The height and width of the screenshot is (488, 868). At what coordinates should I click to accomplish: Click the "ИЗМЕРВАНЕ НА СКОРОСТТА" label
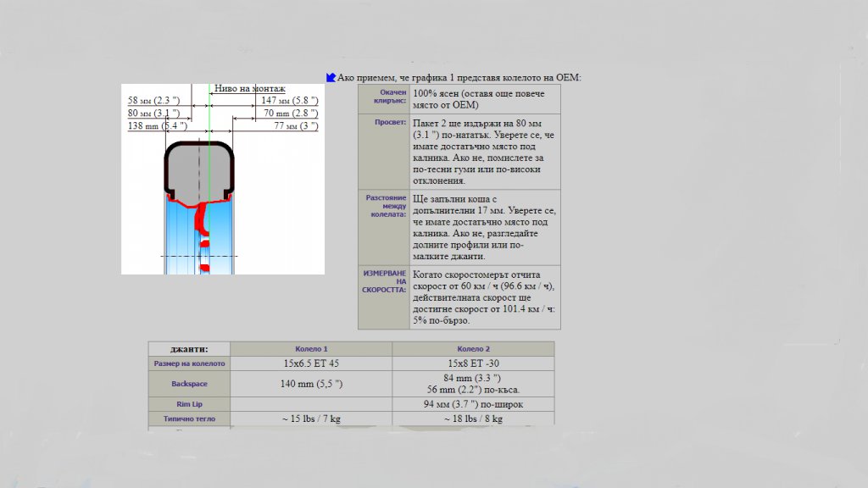coord(385,282)
